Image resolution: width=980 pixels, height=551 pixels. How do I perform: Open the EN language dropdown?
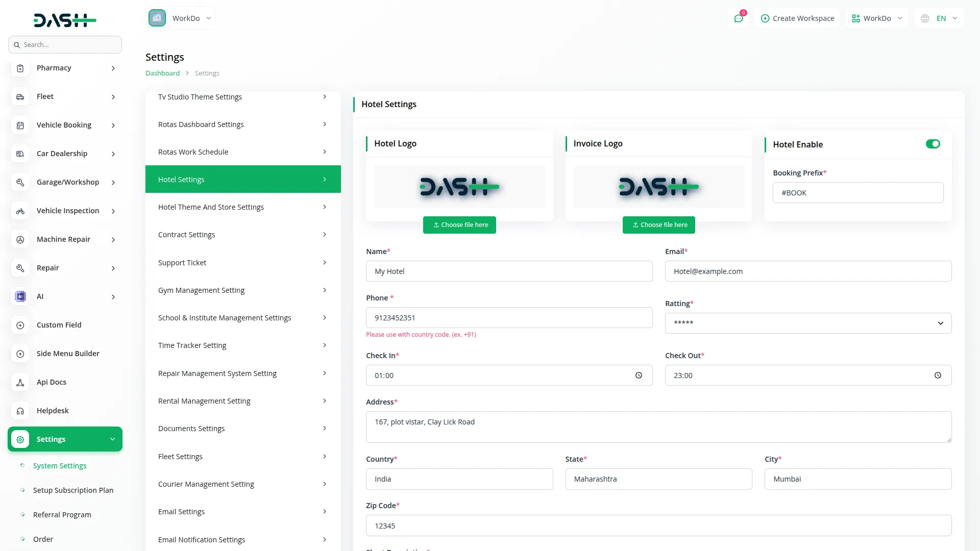click(940, 18)
